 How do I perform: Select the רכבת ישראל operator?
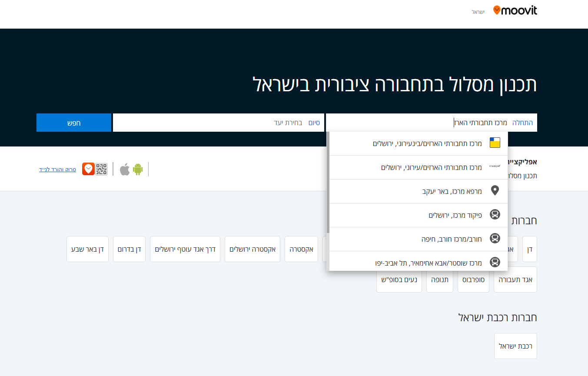(x=515, y=346)
